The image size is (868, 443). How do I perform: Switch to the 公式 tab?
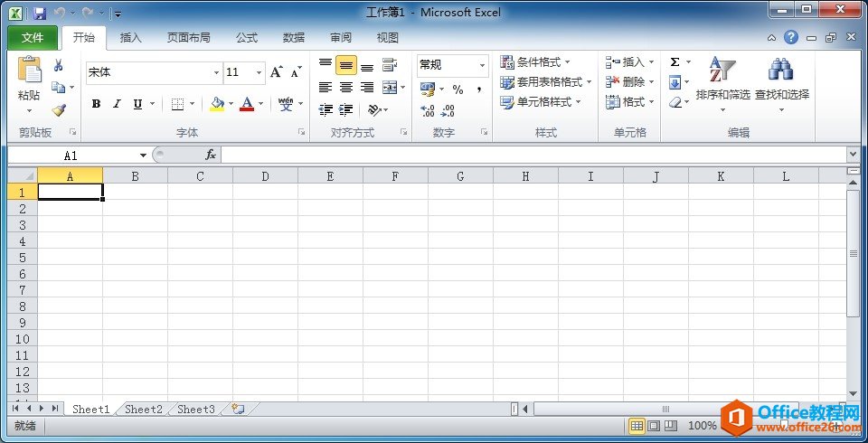tap(246, 38)
